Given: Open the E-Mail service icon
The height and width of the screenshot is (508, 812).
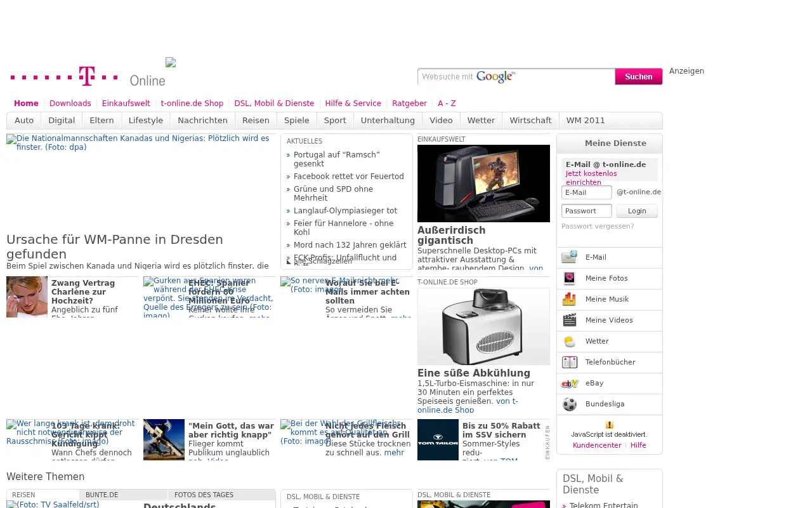Looking at the screenshot, I should [x=569, y=257].
